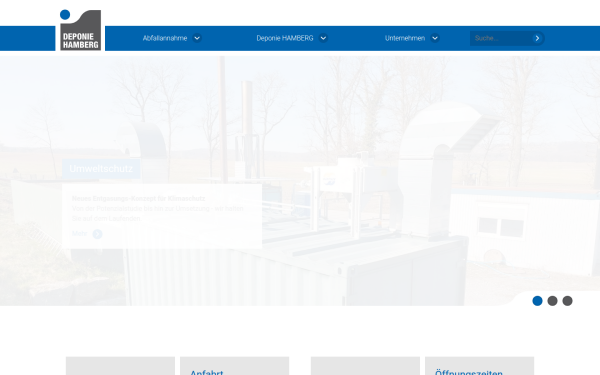Screen dimensions: 600x375
Task: Open the Mehr link in slide
Action: coord(80,233)
